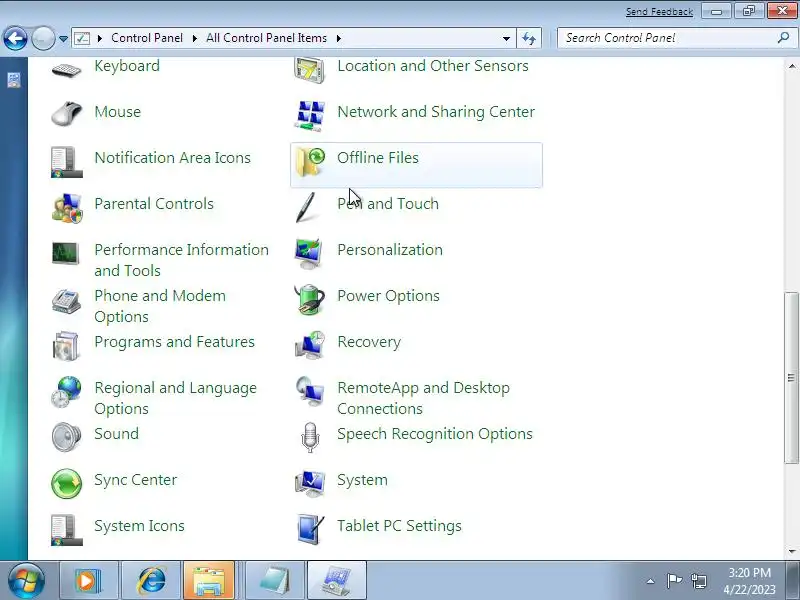Click the Notification Area Icons icon

(x=66, y=162)
